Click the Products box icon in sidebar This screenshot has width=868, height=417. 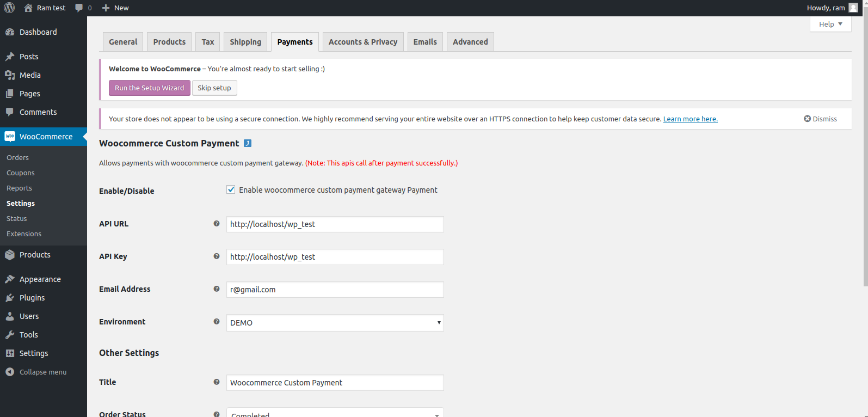click(x=10, y=255)
